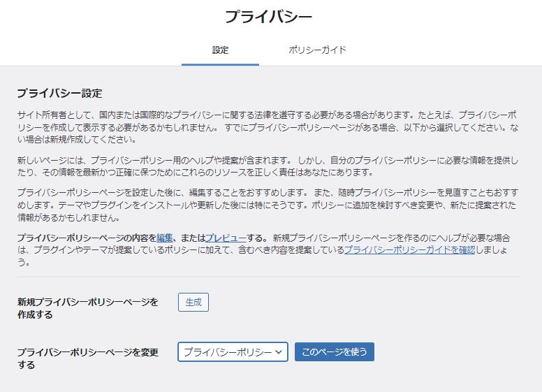Open the プライバシーポリシーガイドを確認 link
The width and height of the screenshot is (542, 392).
409,250
